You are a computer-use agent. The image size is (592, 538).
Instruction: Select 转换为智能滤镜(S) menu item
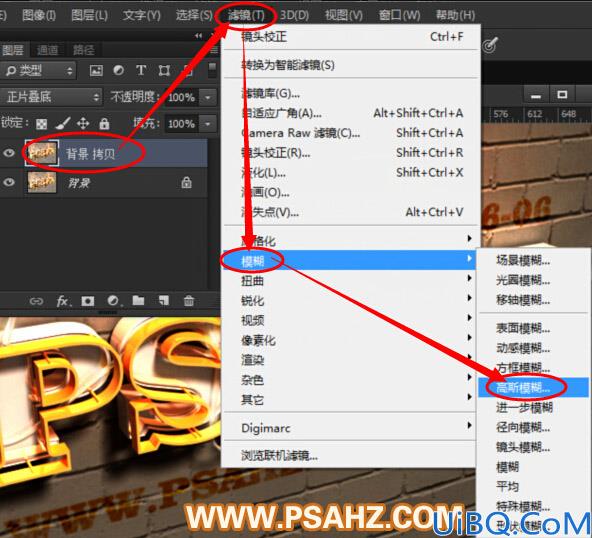[351, 65]
